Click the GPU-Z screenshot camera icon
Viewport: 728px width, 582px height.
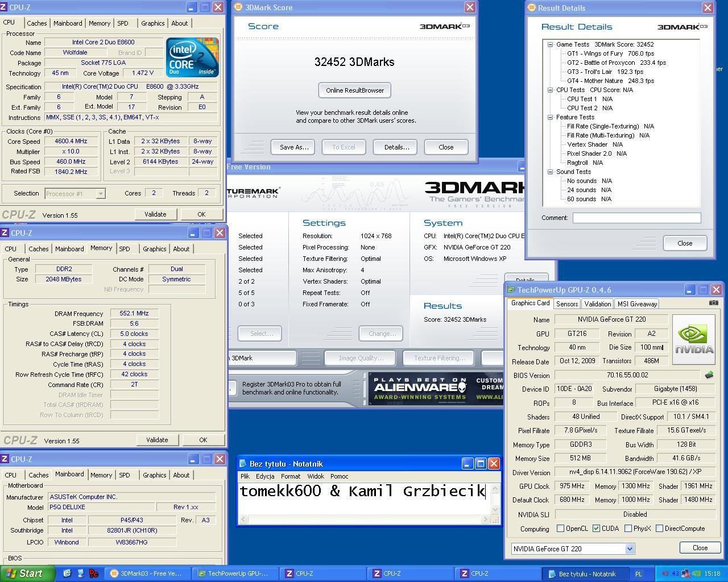point(713,303)
